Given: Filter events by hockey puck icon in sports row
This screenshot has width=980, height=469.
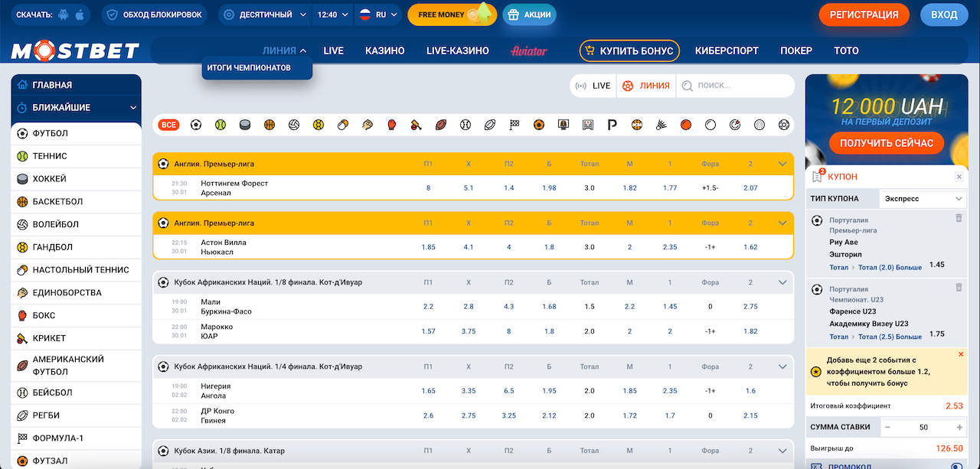Looking at the screenshot, I should coord(245,125).
